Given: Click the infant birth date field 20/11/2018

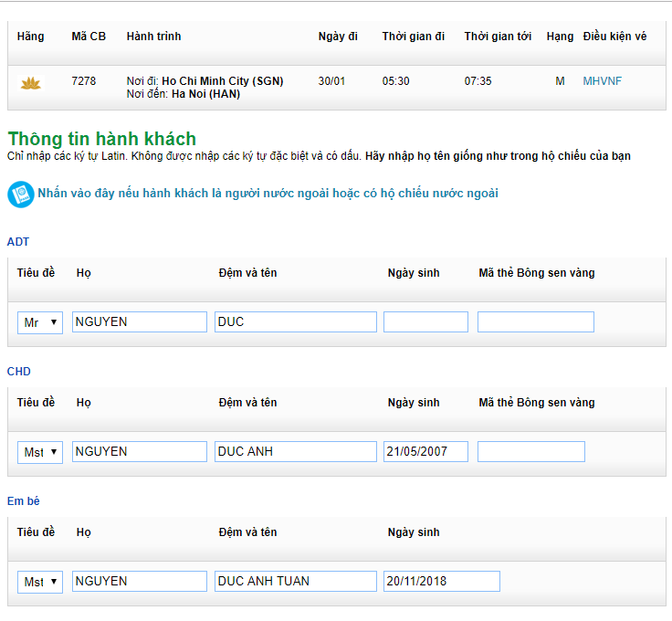Looking at the screenshot, I should click(x=441, y=582).
